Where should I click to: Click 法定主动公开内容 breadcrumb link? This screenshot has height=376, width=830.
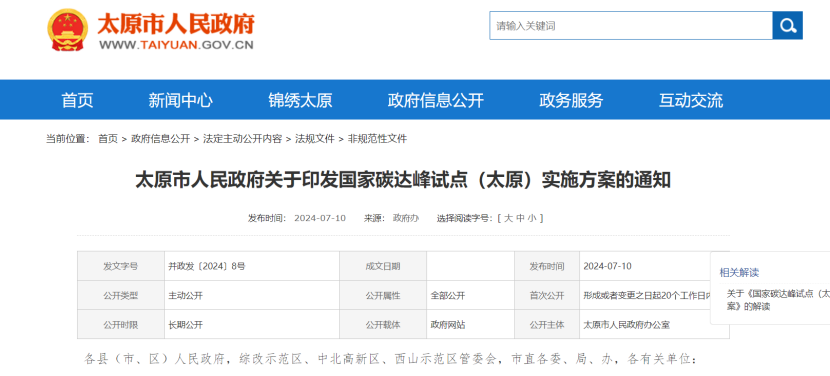242,139
